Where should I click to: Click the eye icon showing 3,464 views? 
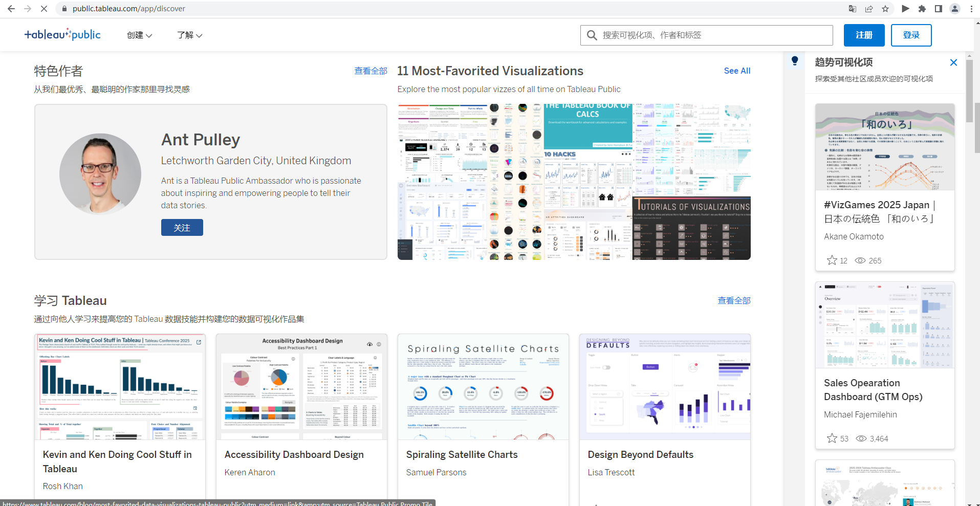861,438
